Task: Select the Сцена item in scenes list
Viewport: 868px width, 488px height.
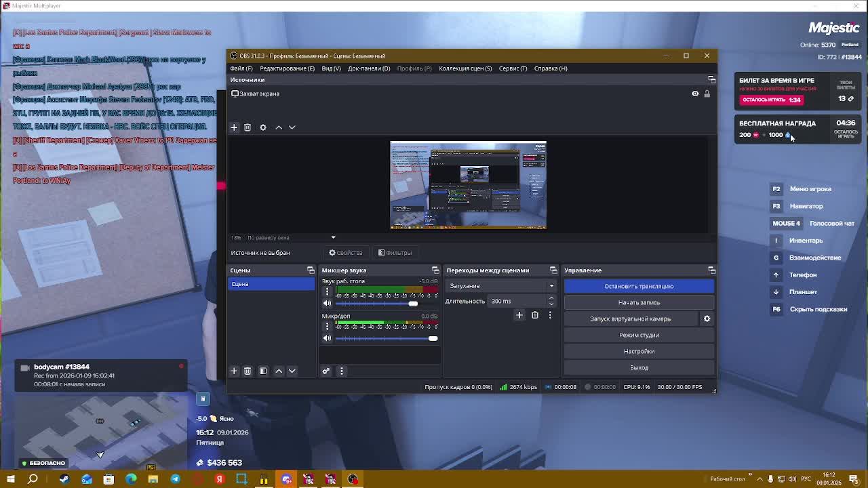Action: 271,284
